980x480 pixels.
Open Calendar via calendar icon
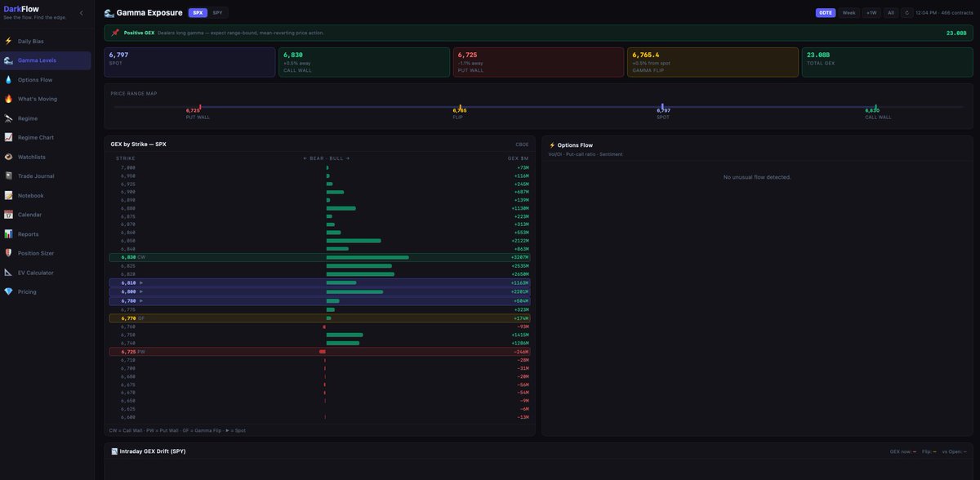pos(8,215)
